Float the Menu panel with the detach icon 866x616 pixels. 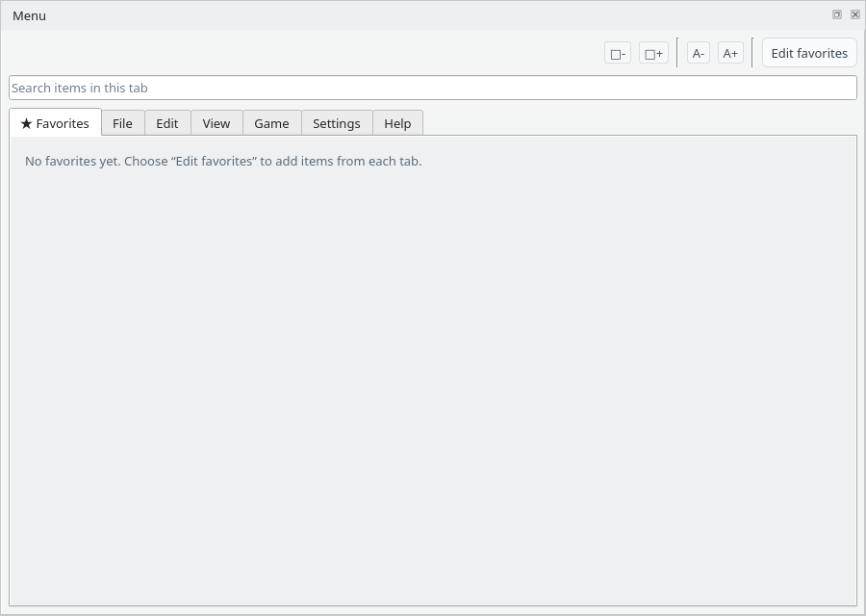click(x=837, y=14)
